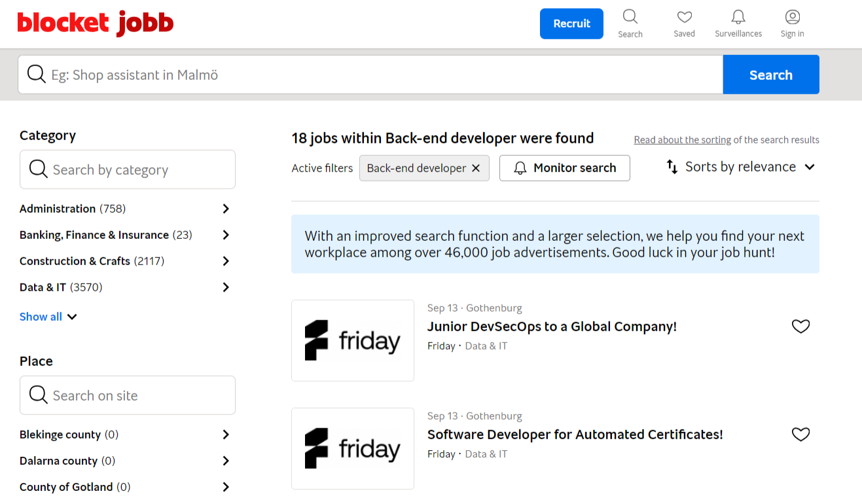The height and width of the screenshot is (504, 862).
Task: Expand Banking, Finance & Insurance chevron
Action: (x=226, y=235)
